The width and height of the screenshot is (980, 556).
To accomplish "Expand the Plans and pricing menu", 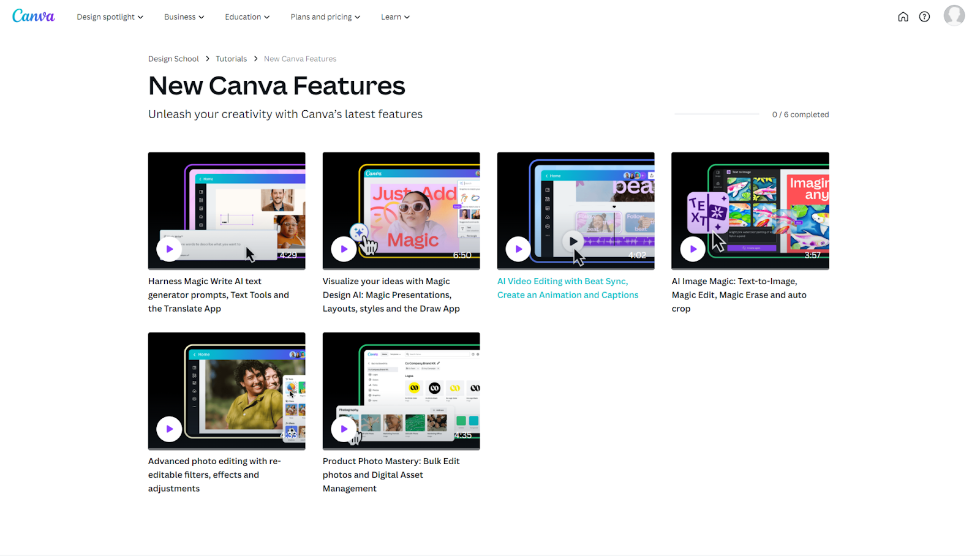I will (325, 17).
